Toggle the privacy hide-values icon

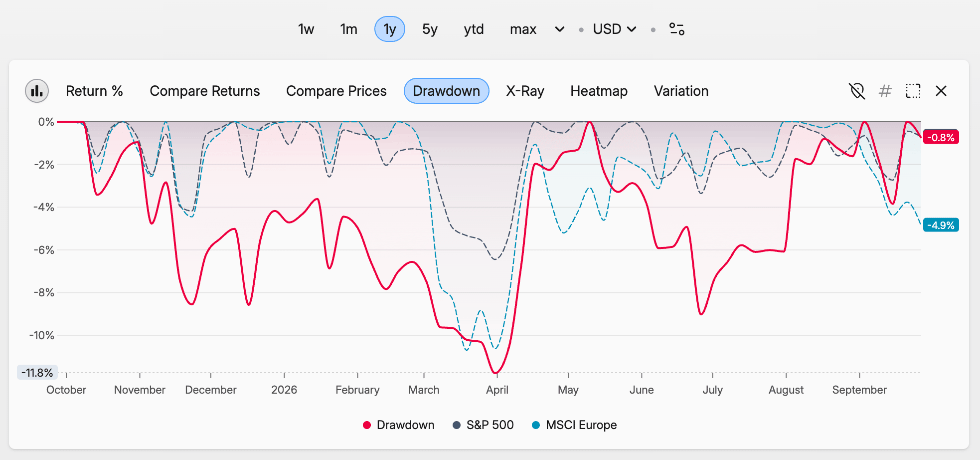[857, 91]
